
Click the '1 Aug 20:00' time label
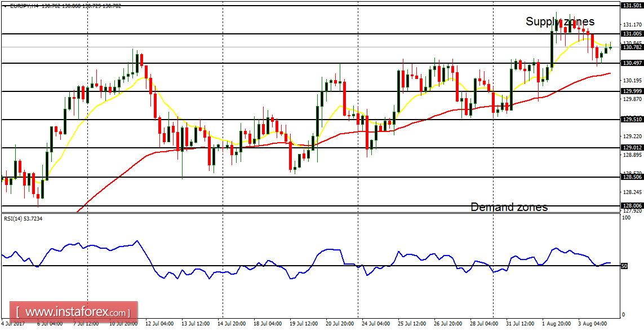coord(556,324)
